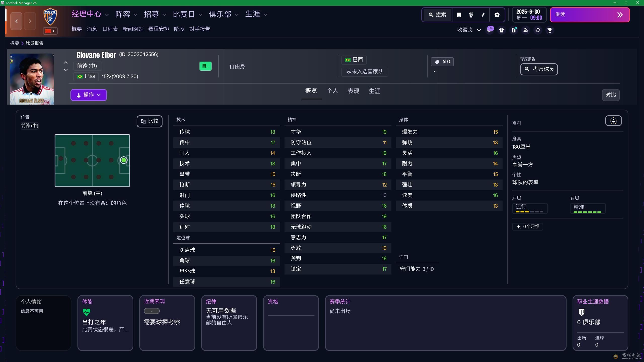The height and width of the screenshot is (362, 644).
Task: Open the 赛程安排 submenu item
Action: pos(158,29)
